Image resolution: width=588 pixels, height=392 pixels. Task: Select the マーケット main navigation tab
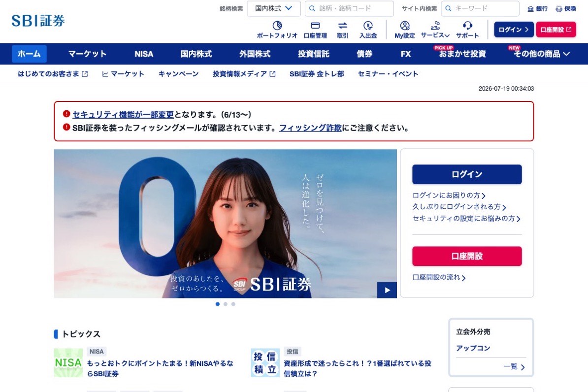point(87,54)
